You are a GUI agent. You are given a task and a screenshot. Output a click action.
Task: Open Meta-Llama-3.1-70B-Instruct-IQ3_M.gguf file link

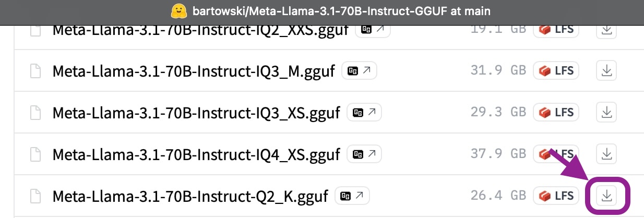pos(193,71)
